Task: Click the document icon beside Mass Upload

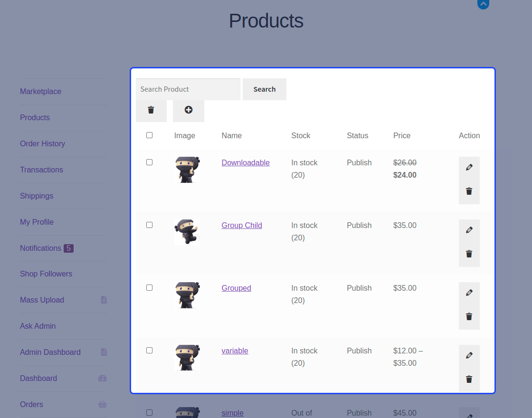Action: (104, 300)
